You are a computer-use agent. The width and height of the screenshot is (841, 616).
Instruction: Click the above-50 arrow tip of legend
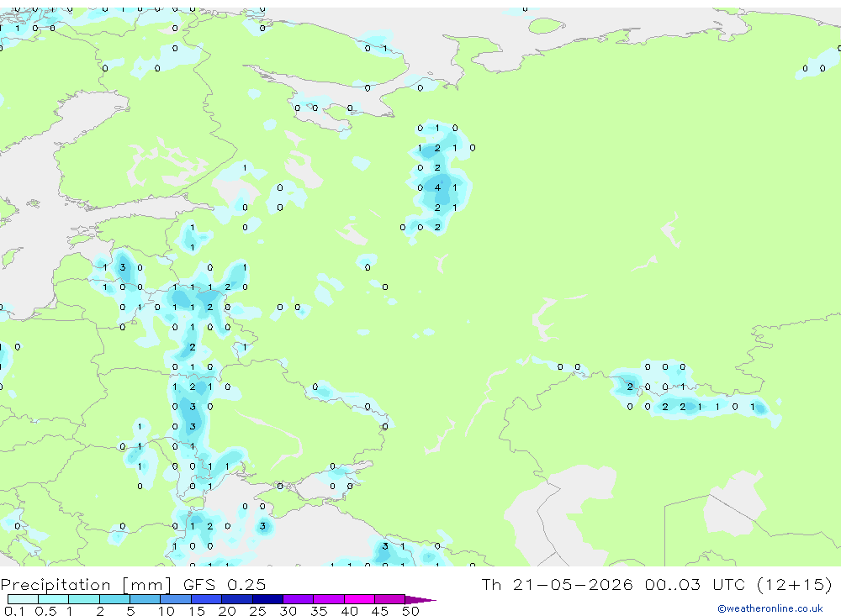tap(421, 599)
